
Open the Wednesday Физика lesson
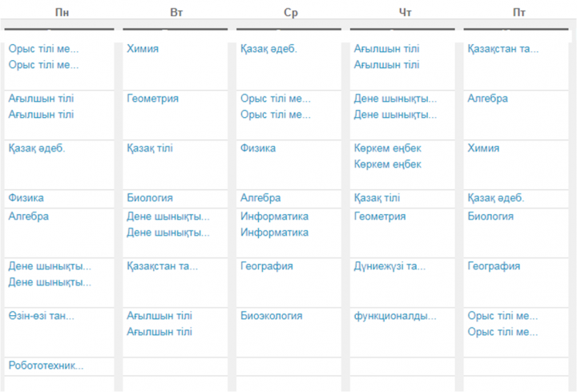(257, 148)
